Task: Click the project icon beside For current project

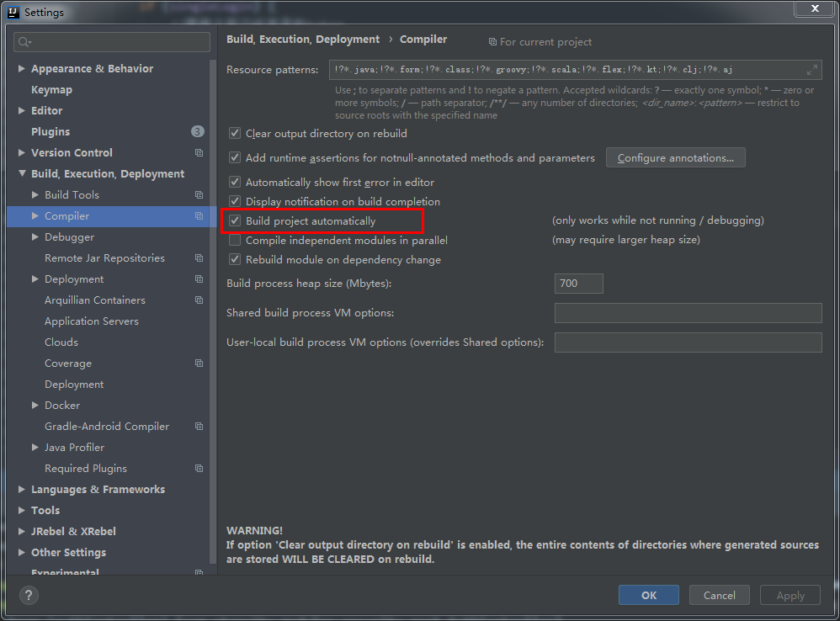Action: coord(492,42)
